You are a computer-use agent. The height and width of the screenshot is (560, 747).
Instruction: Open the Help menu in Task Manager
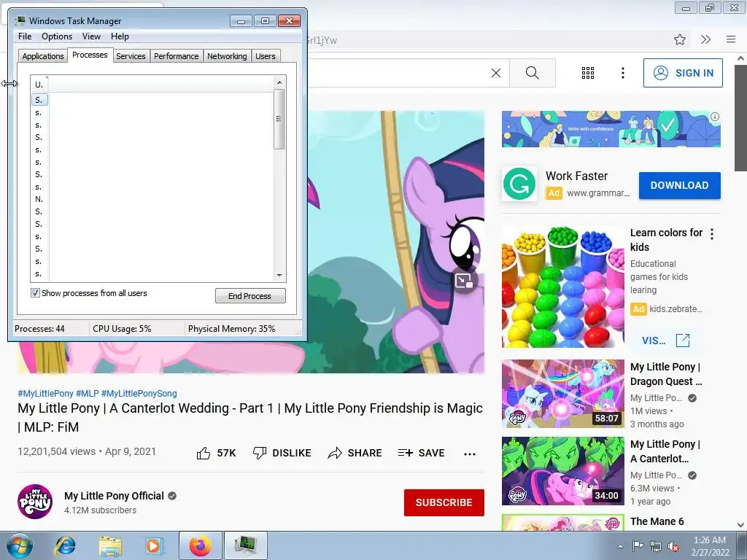point(120,36)
